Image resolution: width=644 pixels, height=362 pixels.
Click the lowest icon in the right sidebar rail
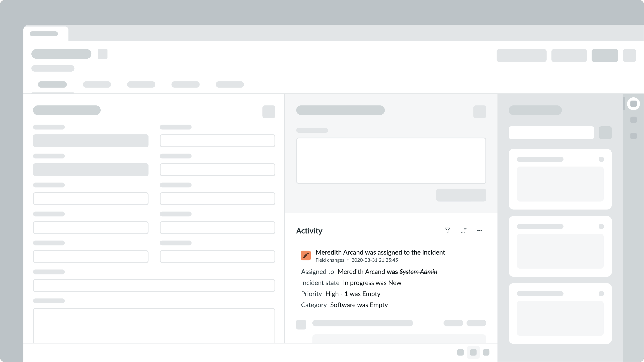pyautogui.click(x=633, y=136)
